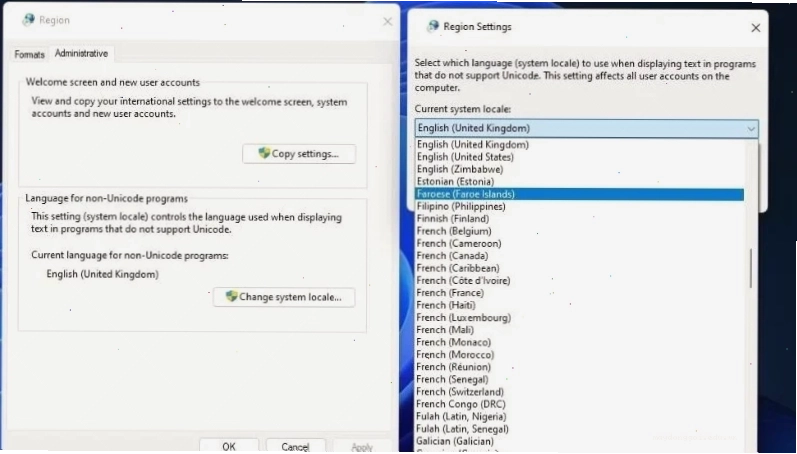
Task: Open Copy settings dialog
Action: tap(299, 154)
